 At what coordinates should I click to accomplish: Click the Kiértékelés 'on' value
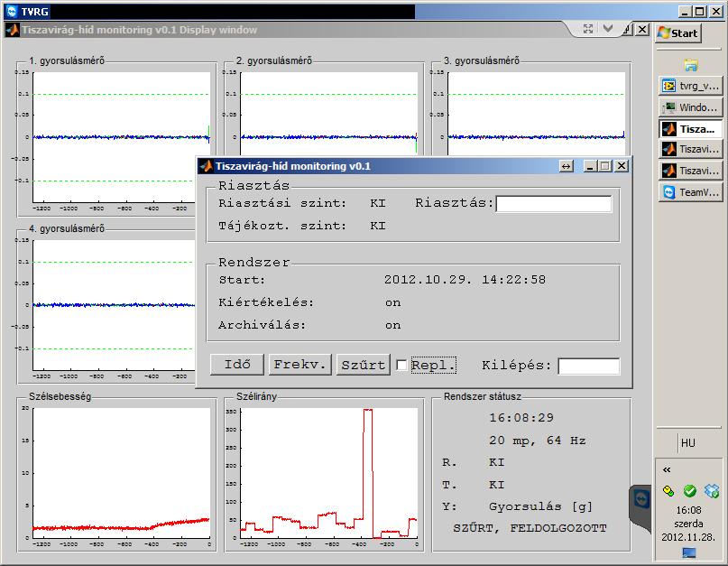(x=392, y=303)
